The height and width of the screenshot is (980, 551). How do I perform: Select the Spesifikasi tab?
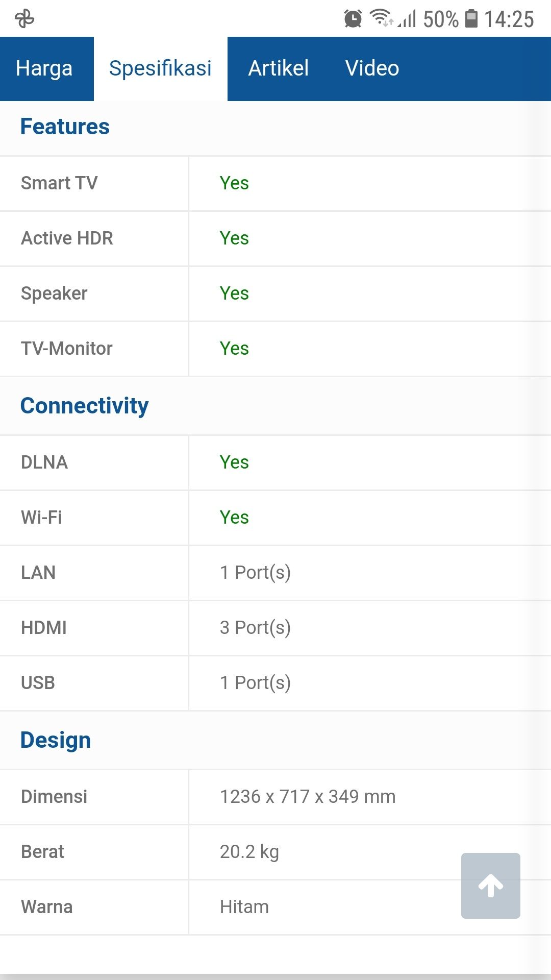(x=160, y=68)
